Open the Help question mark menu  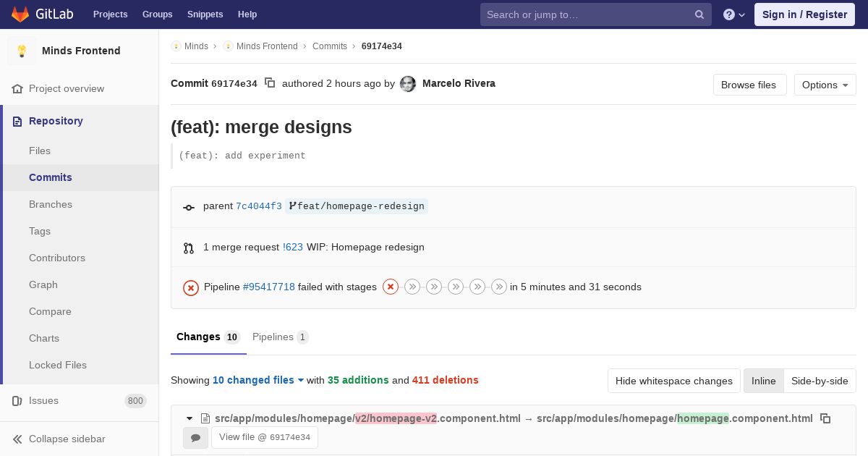click(733, 14)
